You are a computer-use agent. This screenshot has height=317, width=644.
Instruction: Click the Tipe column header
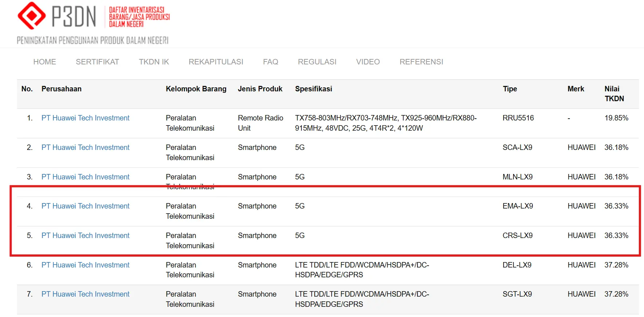click(510, 89)
